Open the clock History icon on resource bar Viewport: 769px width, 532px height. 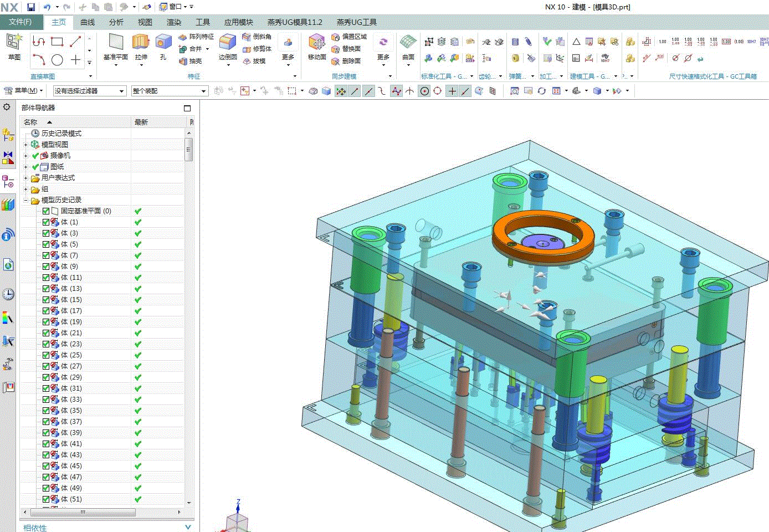[x=8, y=294]
